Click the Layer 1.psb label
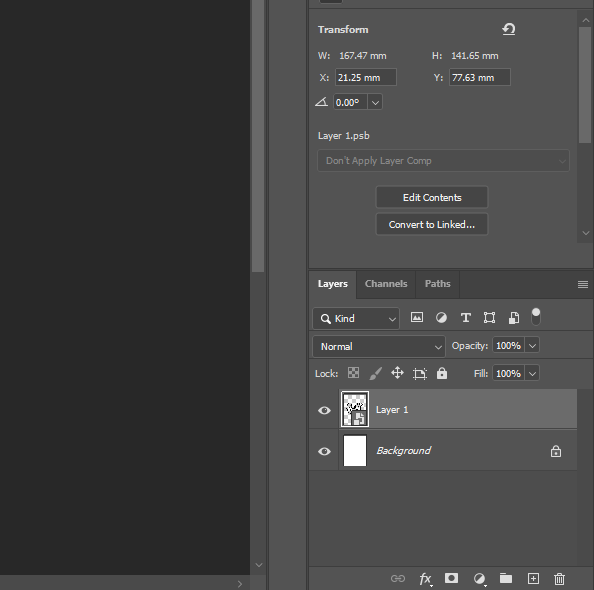594x590 pixels. [x=344, y=136]
